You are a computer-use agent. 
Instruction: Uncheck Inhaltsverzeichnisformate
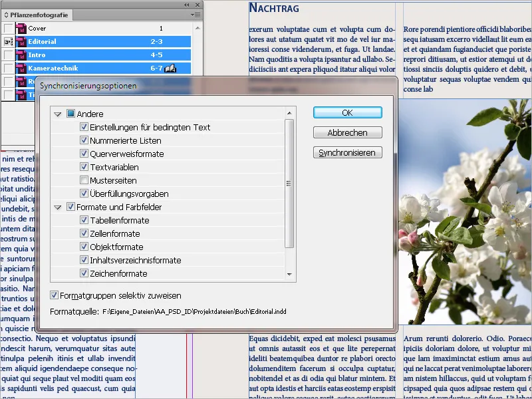84,260
